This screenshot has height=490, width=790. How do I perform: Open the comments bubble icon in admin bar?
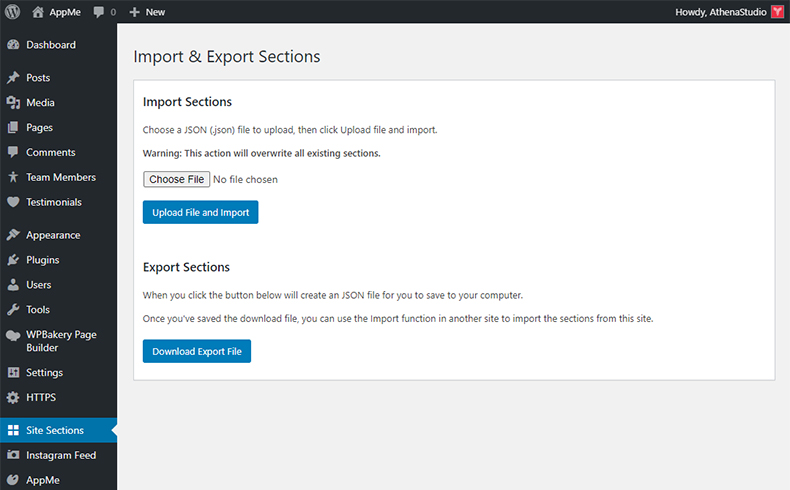pos(99,12)
